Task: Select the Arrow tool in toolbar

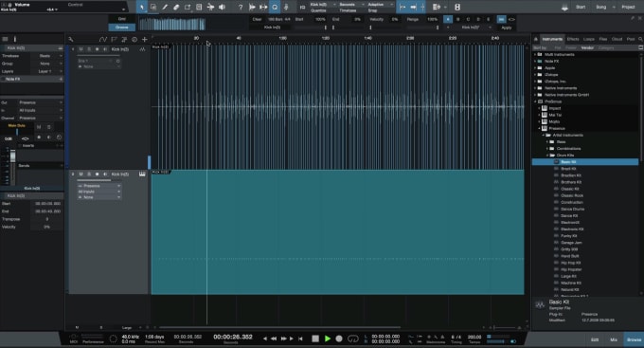Action: [x=142, y=7]
